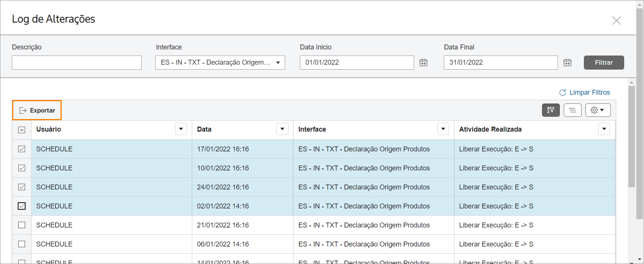Open the Data column filter dropdown

282,129
